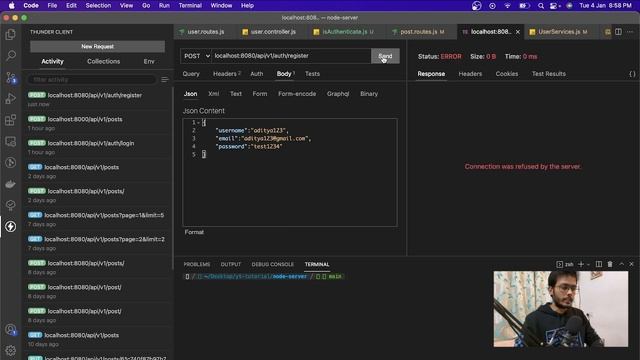This screenshot has height=360, width=640.
Task: Open the new terminal profile dropdown arrow
Action: [588, 264]
